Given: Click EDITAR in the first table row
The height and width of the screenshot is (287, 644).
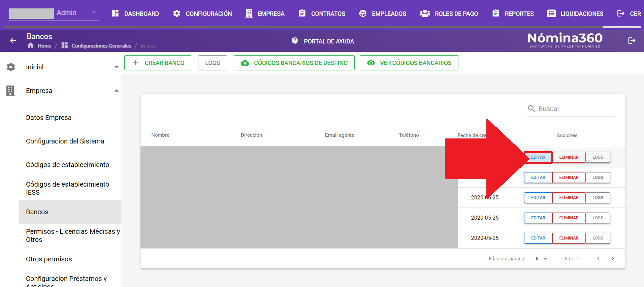Looking at the screenshot, I should [x=538, y=157].
